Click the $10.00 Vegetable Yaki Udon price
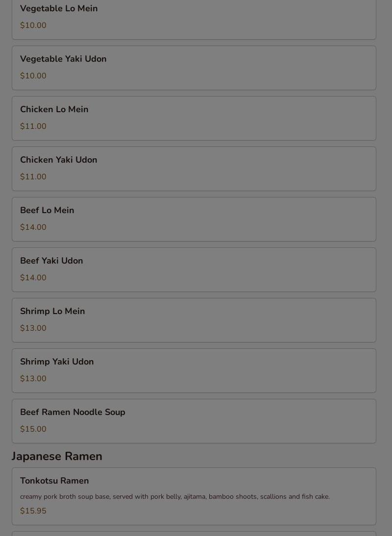This screenshot has height=536, width=392. tap(33, 75)
